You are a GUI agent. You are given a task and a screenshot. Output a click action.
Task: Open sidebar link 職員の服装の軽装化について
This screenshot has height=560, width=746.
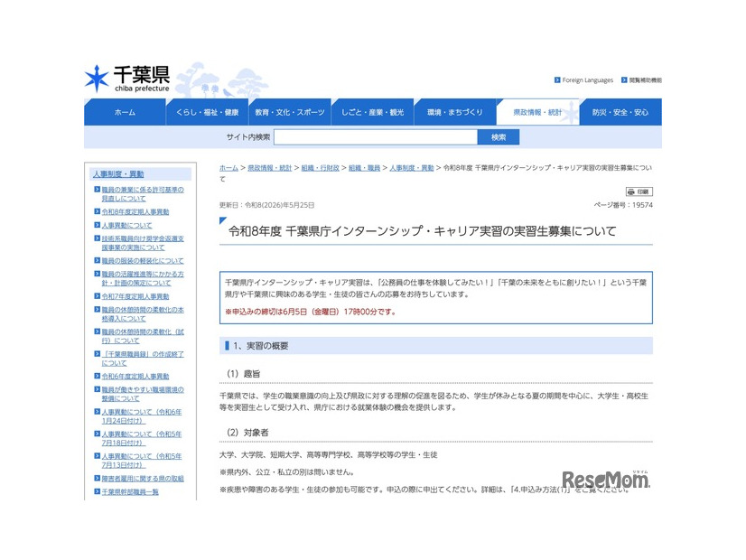(x=143, y=261)
